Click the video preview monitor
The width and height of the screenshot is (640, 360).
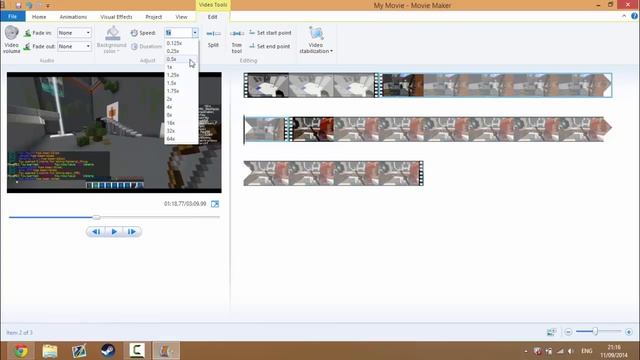tap(114, 133)
